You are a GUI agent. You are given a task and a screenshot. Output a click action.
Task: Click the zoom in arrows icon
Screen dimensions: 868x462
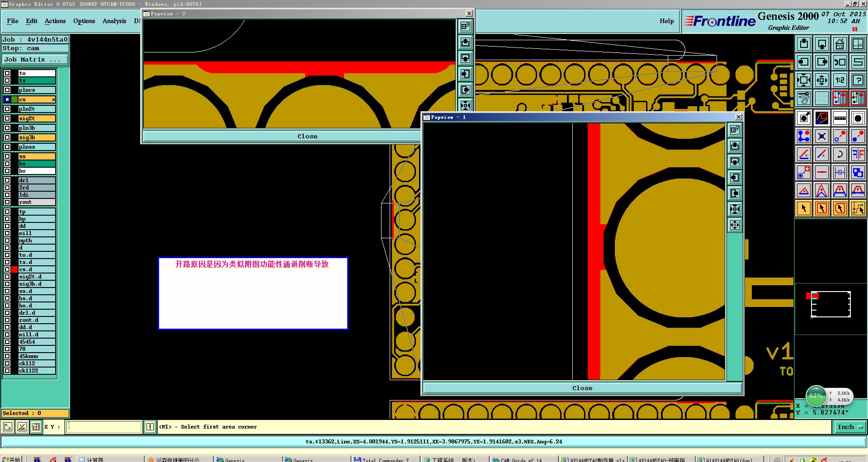pyautogui.click(x=804, y=80)
